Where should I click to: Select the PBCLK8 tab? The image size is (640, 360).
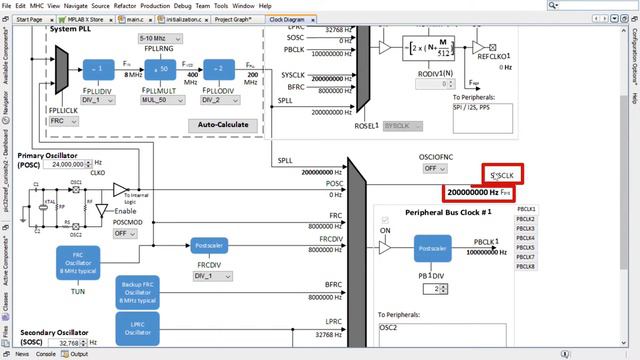pyautogui.click(x=525, y=267)
